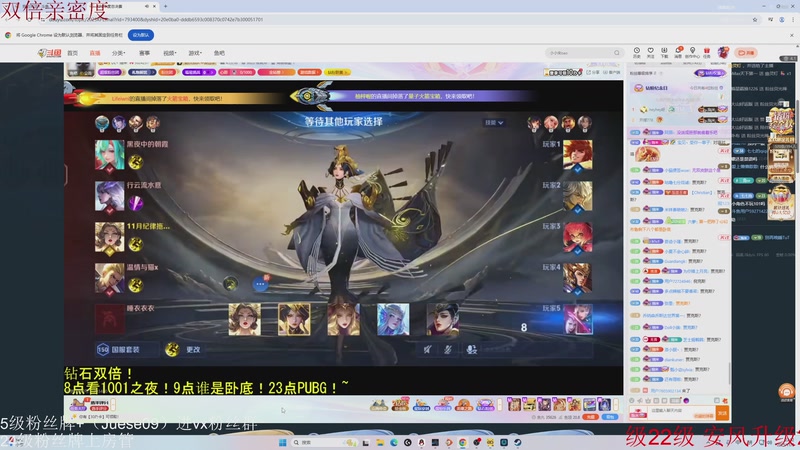Open File Explorer from the taskbar
This screenshot has height=450, width=800.
(x=380, y=442)
